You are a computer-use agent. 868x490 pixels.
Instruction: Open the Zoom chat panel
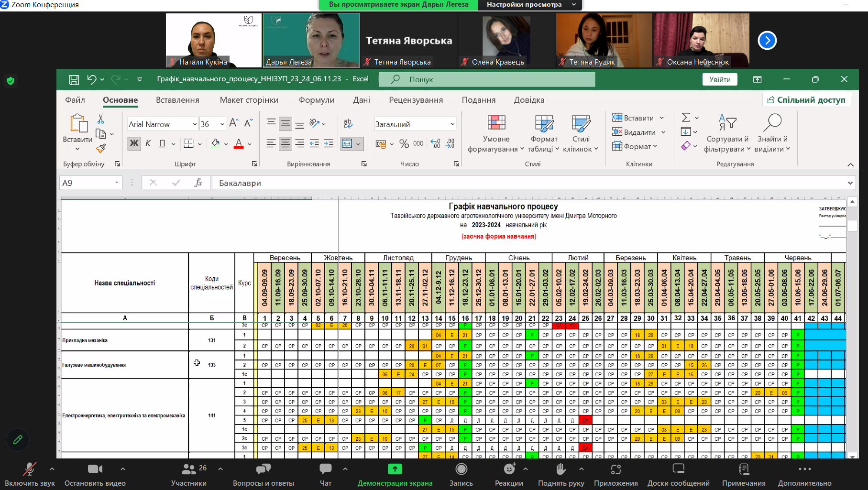[326, 474]
